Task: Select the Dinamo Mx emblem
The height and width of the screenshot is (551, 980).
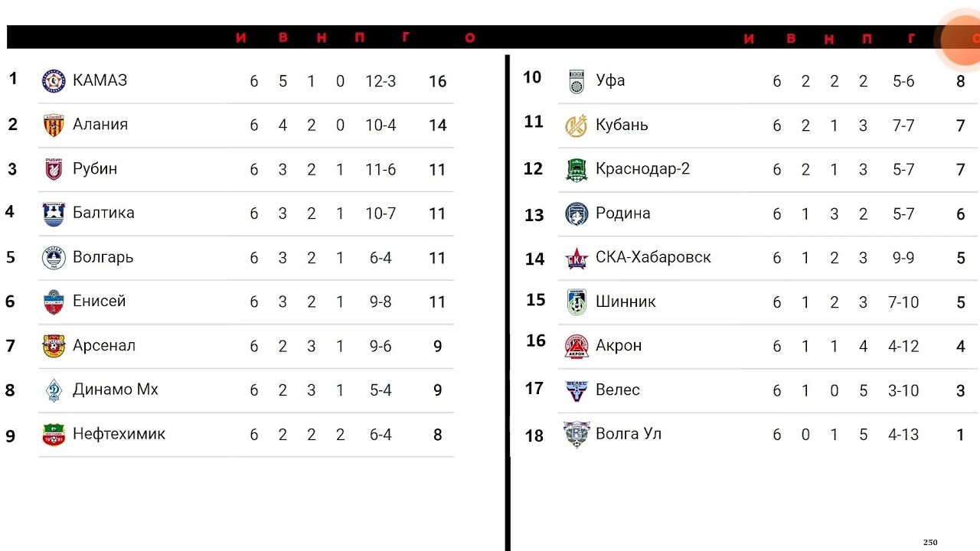Action: pyautogui.click(x=54, y=390)
